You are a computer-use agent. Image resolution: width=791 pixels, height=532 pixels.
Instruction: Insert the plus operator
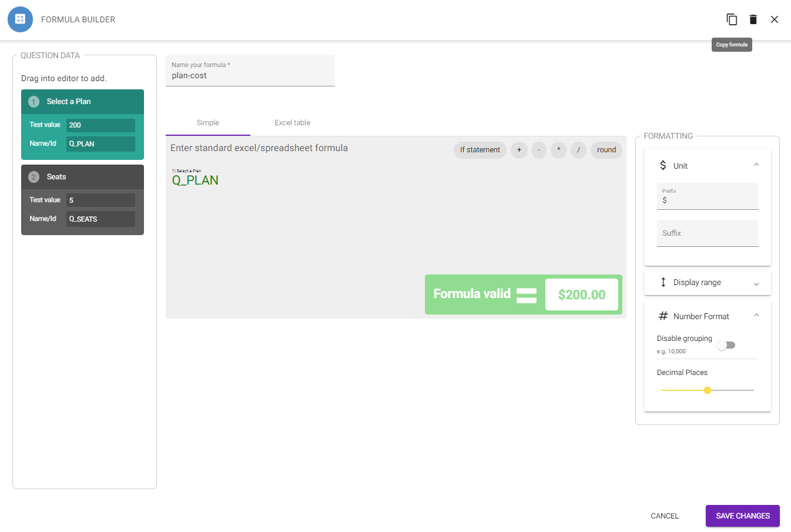(x=519, y=150)
